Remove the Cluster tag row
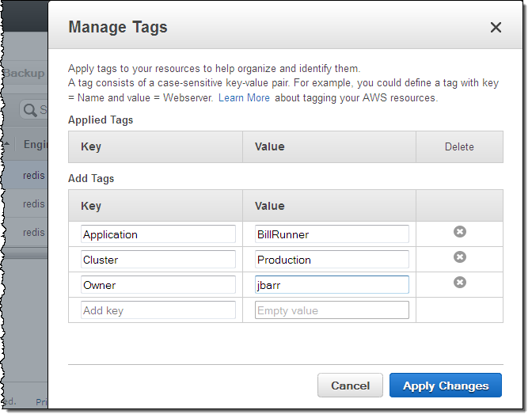Screen dimensions: 532x418 click(x=459, y=257)
